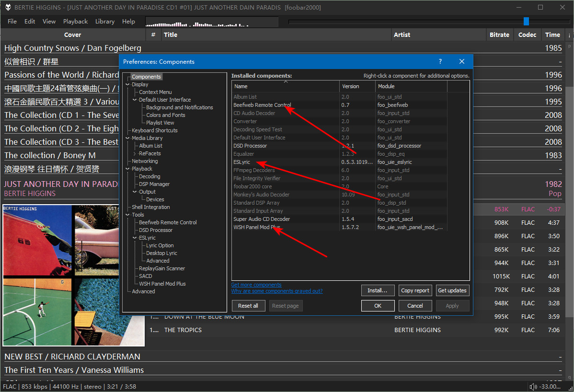Image resolution: width=574 pixels, height=392 pixels.
Task: Click the Copy report button
Action: click(415, 290)
